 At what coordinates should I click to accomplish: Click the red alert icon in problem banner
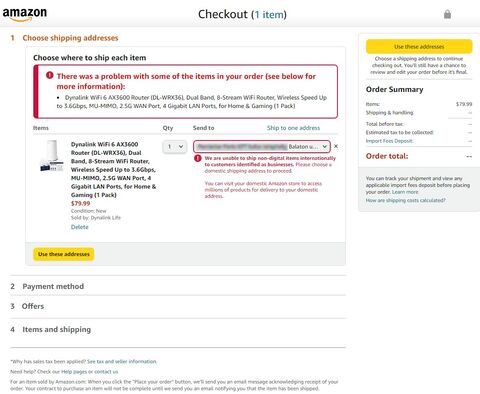[50, 75]
